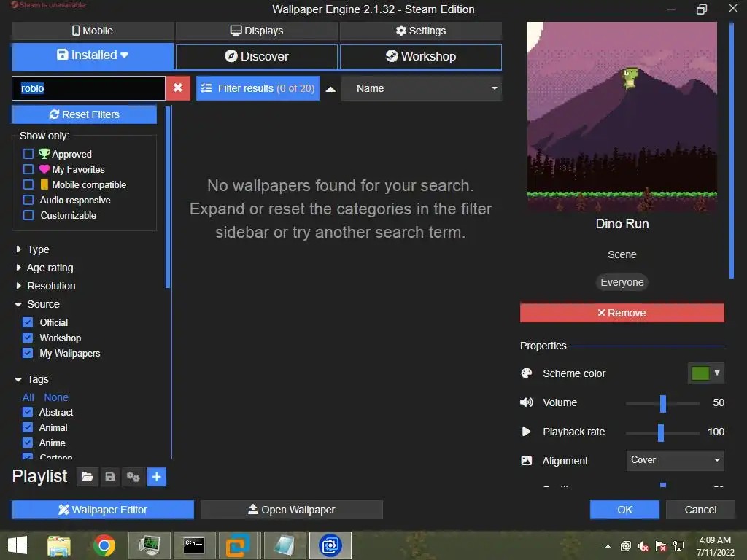Uncheck the Abstract tag checkbox
Image resolution: width=747 pixels, height=560 pixels.
coord(28,412)
